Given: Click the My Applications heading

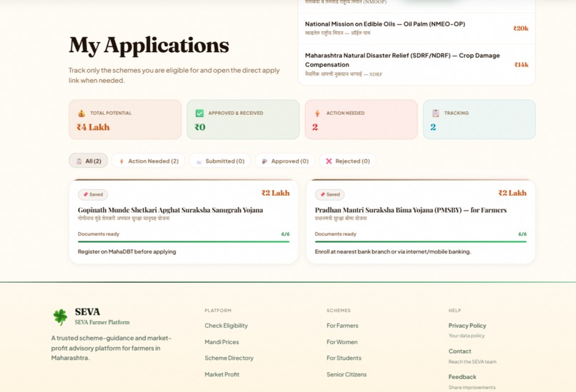Looking at the screenshot, I should click(x=149, y=46).
